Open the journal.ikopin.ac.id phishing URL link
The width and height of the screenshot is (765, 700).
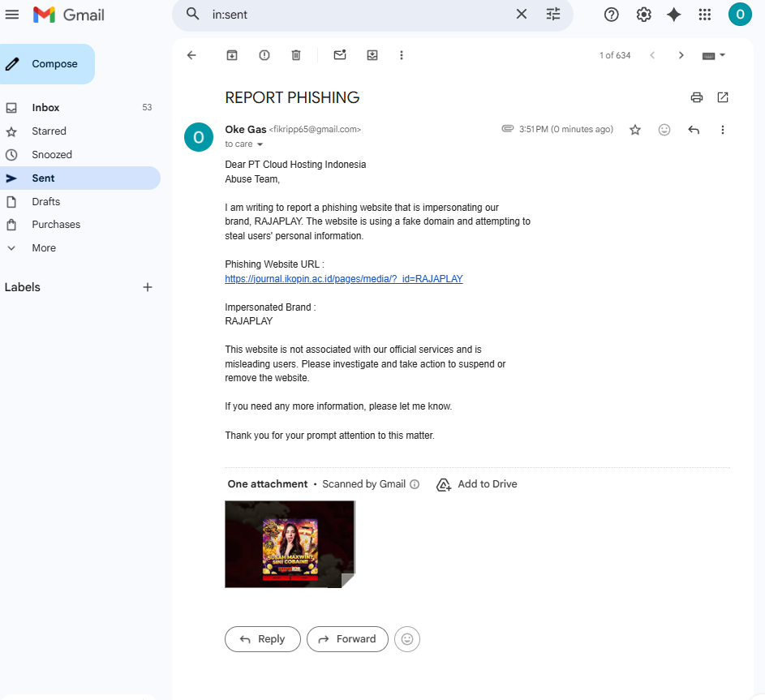pyautogui.click(x=343, y=279)
